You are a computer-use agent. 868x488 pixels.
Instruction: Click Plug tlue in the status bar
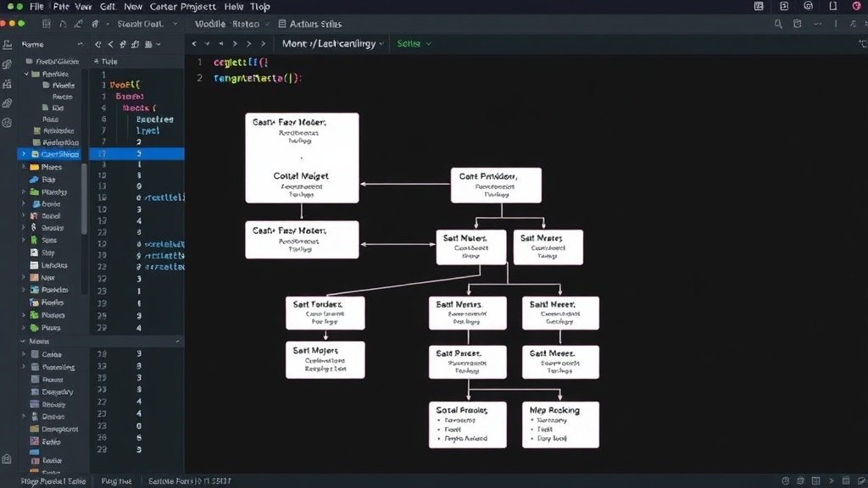[x=116, y=481]
